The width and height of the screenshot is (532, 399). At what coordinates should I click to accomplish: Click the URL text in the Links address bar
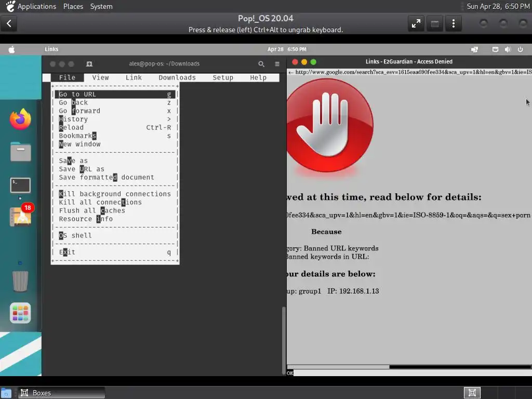click(413, 72)
